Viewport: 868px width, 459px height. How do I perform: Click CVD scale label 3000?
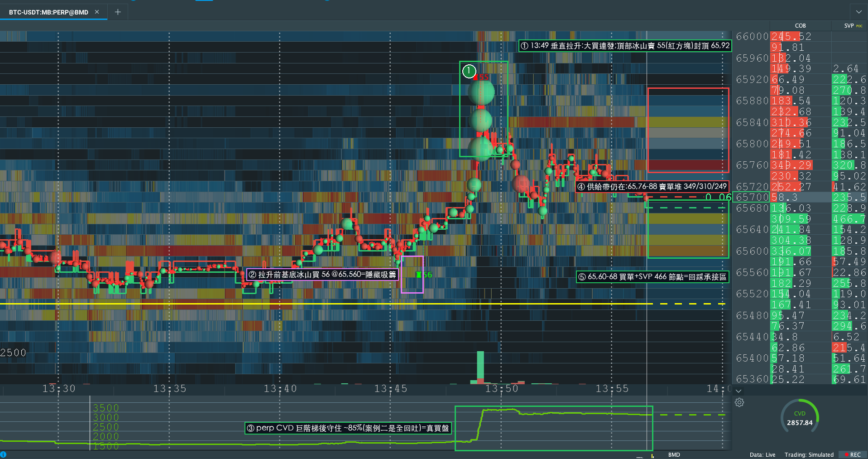click(x=106, y=417)
